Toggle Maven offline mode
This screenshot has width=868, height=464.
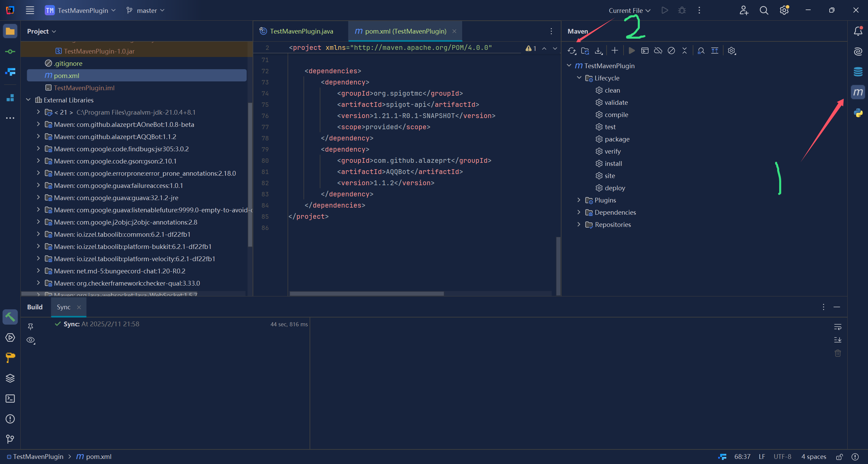(x=658, y=51)
